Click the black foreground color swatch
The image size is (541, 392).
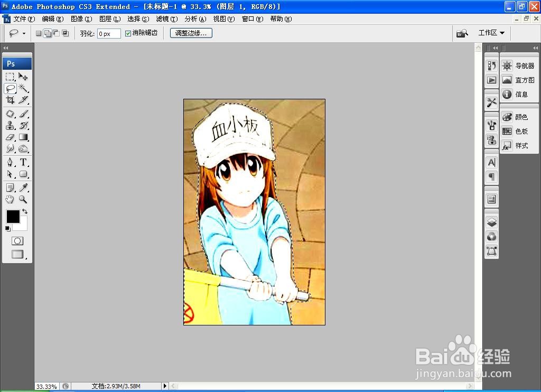(13, 217)
